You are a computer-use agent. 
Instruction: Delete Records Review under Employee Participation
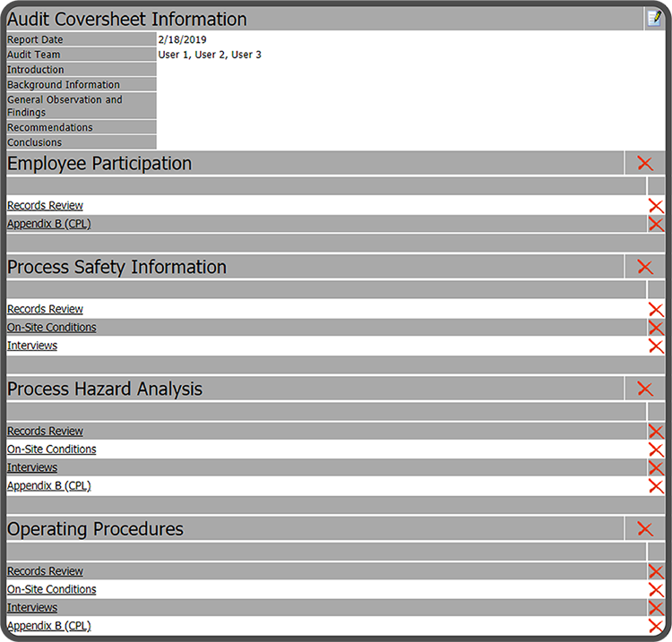click(x=656, y=206)
